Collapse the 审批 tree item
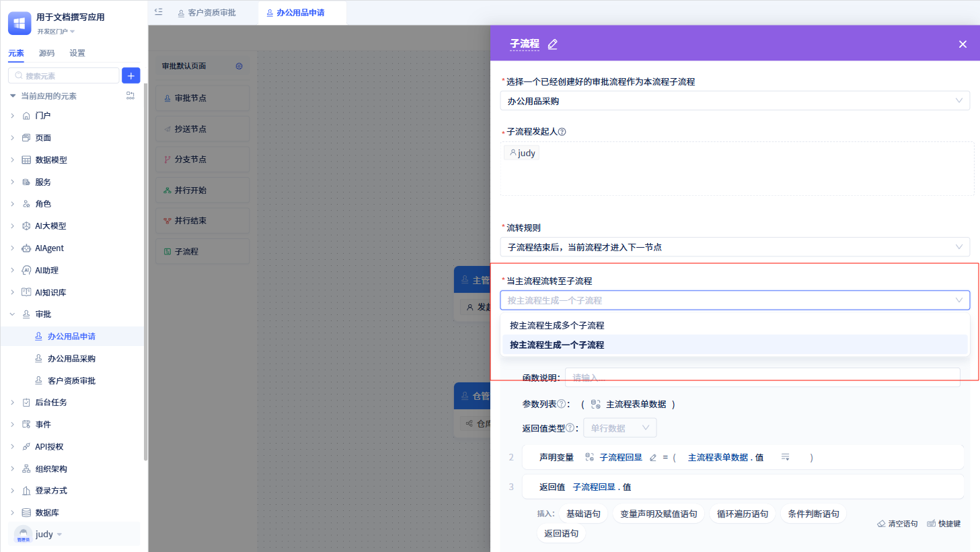Screen dimensions: 980x552 [12, 314]
